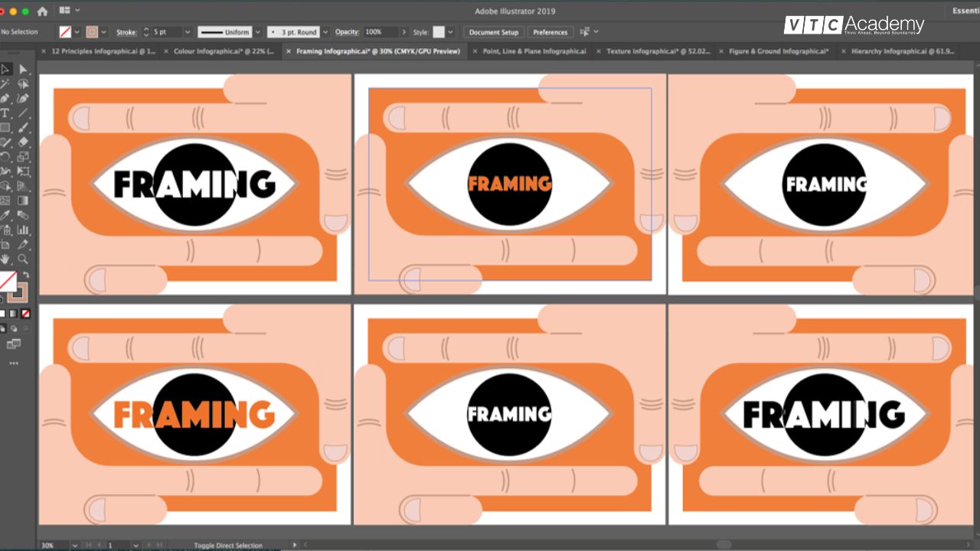Image resolution: width=980 pixels, height=551 pixels.
Task: Pick the Hand tool
Action: pyautogui.click(x=5, y=259)
